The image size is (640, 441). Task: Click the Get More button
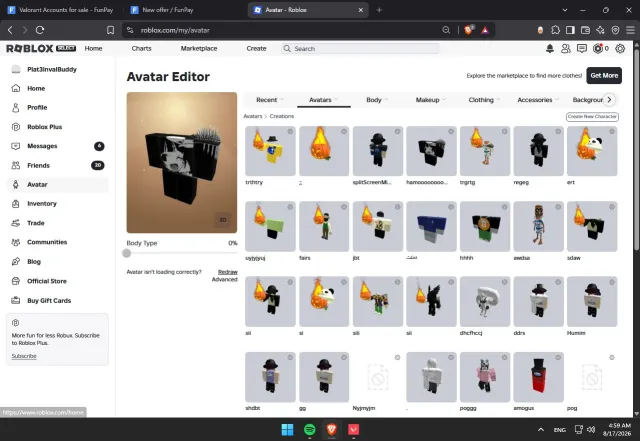point(604,76)
